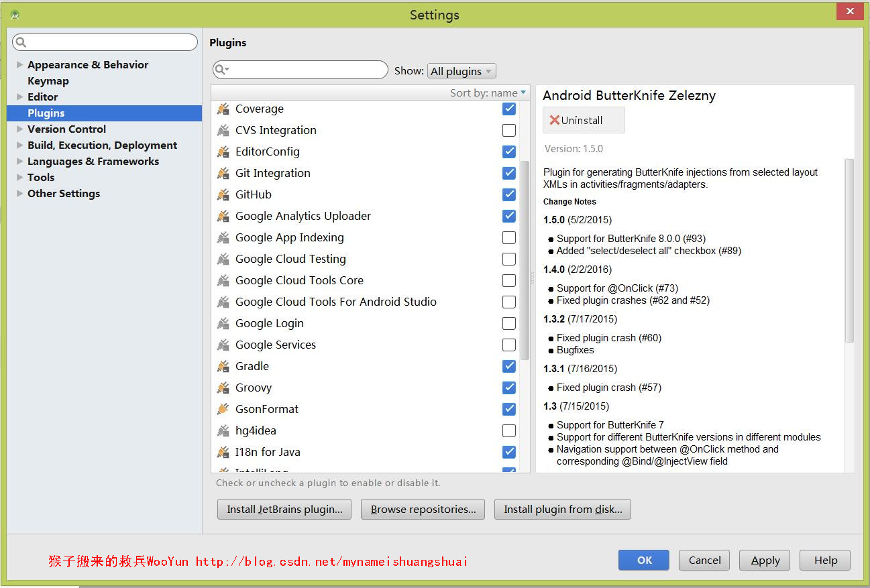870x588 pixels.
Task: Click the GitHub plugin icon
Action: pos(223,194)
